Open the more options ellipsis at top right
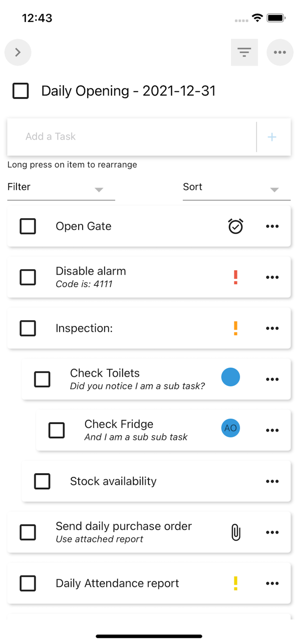The image size is (298, 644). click(x=280, y=52)
